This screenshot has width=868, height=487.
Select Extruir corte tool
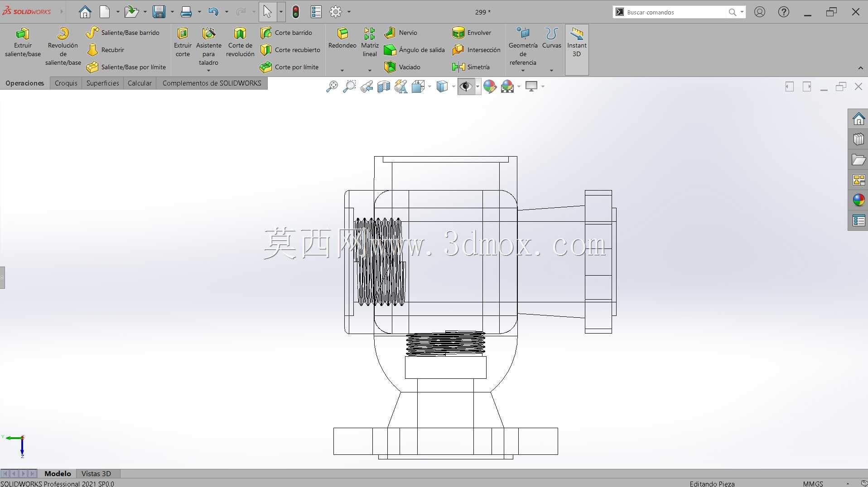click(x=183, y=43)
